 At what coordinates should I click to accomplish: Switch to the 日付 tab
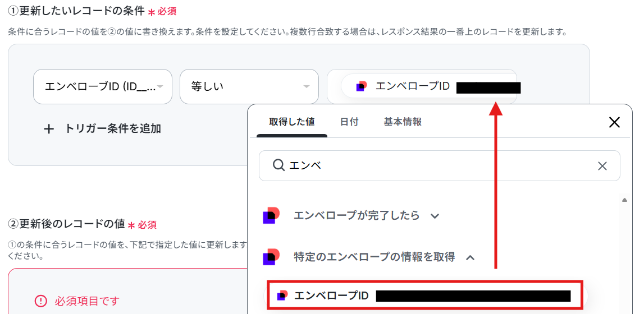point(350,122)
